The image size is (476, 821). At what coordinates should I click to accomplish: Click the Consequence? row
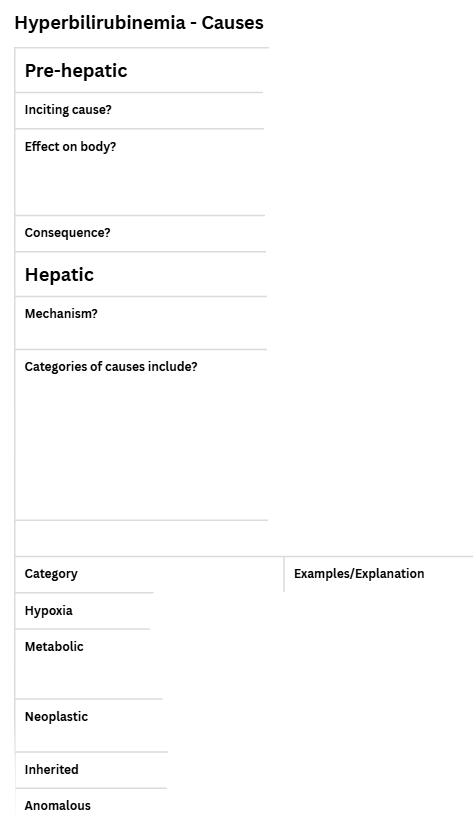pyautogui.click(x=140, y=234)
